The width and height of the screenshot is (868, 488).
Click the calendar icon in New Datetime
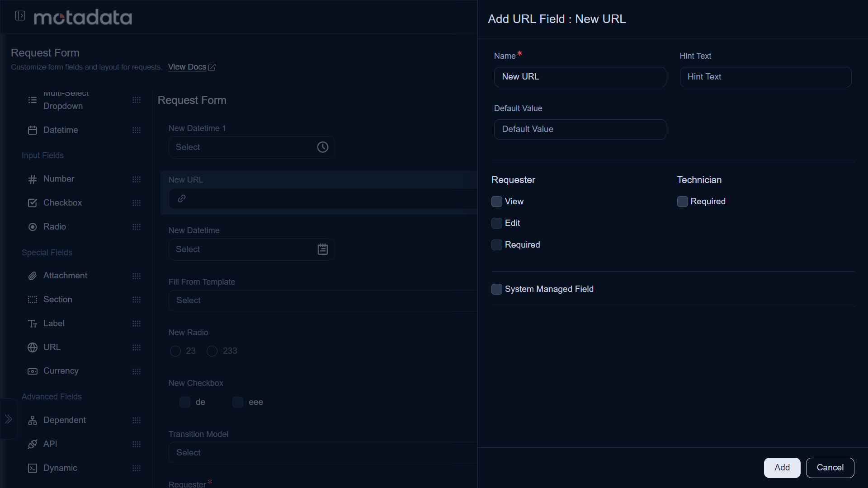tap(323, 249)
